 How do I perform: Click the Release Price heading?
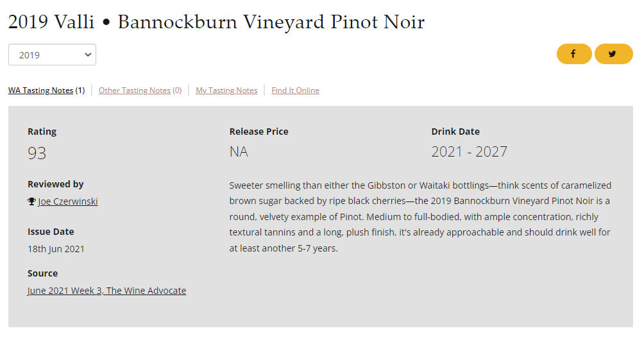tap(258, 132)
